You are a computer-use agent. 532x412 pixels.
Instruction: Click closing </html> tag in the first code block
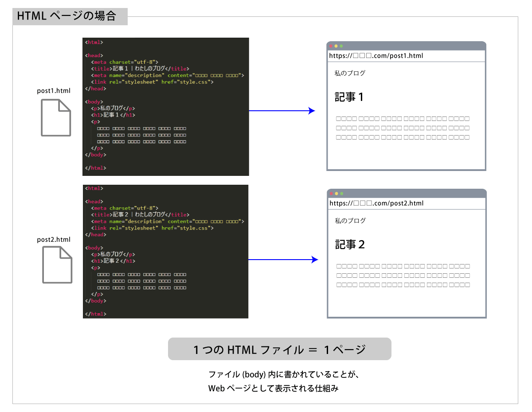[96, 168]
